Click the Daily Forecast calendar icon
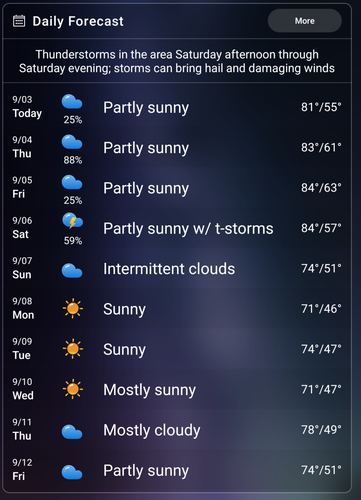 (x=19, y=21)
